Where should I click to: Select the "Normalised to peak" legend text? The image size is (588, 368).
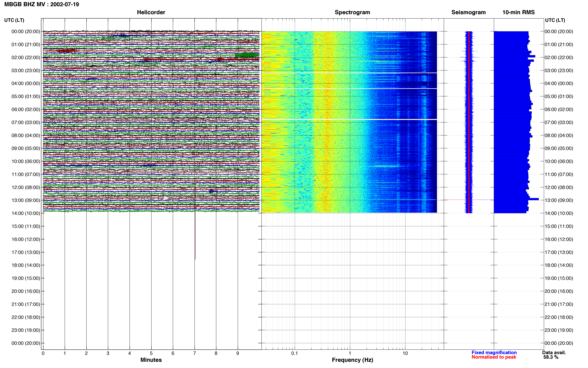[x=494, y=357]
